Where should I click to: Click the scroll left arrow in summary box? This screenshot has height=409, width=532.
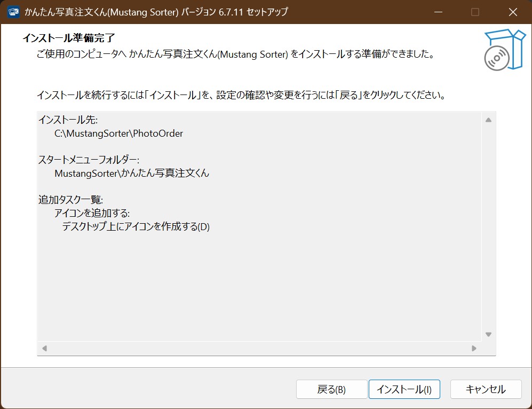pyautogui.click(x=44, y=348)
